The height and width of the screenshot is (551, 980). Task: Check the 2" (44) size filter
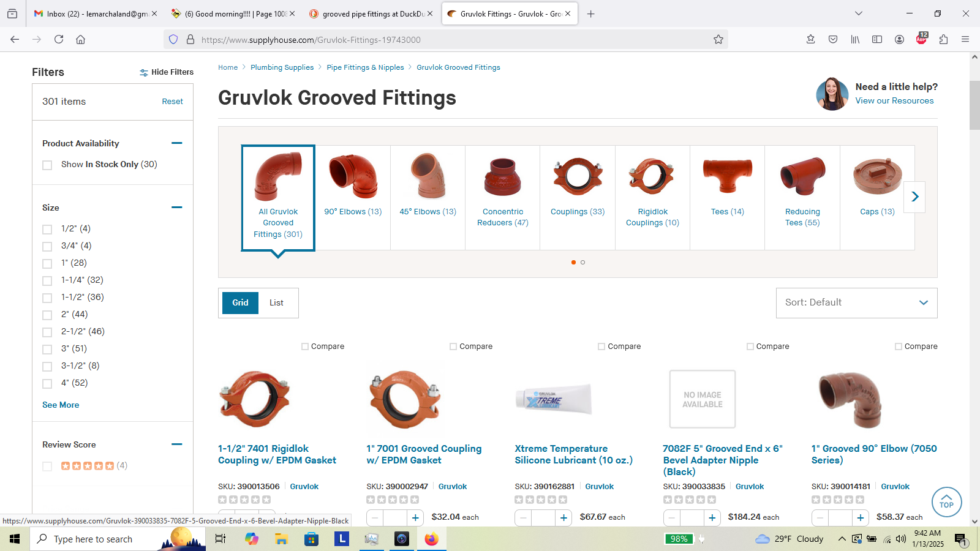(47, 315)
